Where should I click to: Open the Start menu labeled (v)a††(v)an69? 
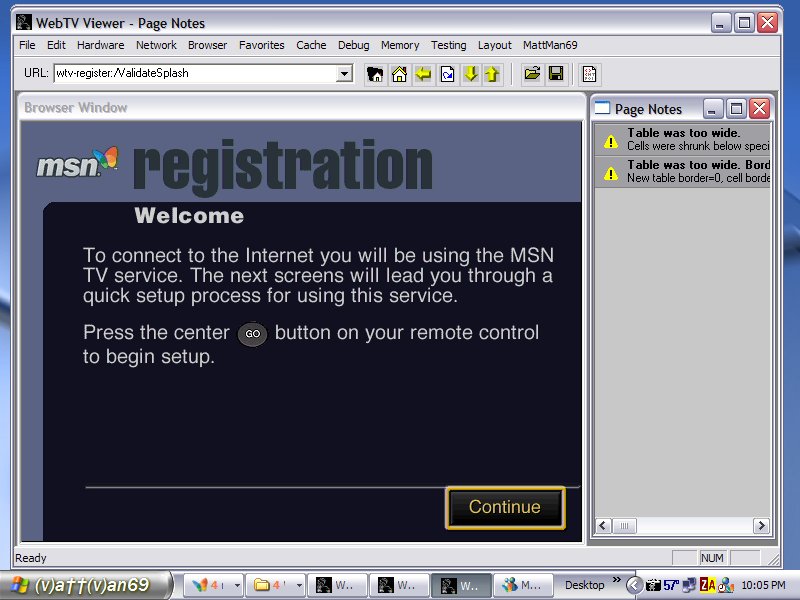[x=85, y=585]
